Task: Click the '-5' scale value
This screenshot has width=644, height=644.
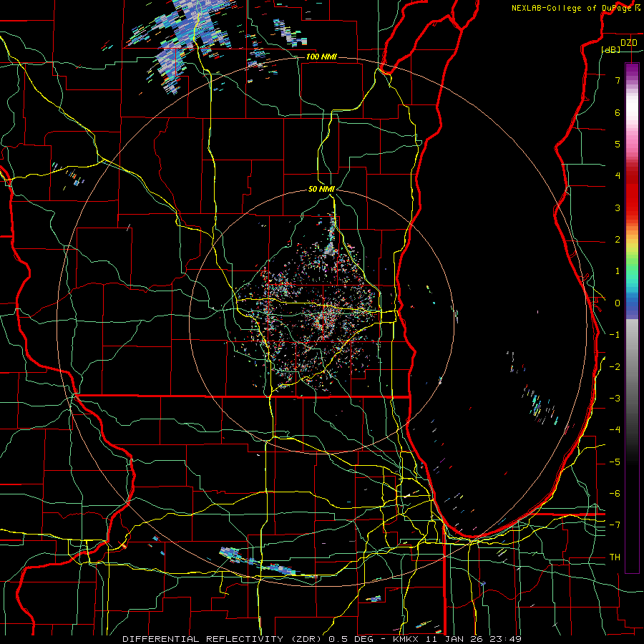Action: (615, 462)
